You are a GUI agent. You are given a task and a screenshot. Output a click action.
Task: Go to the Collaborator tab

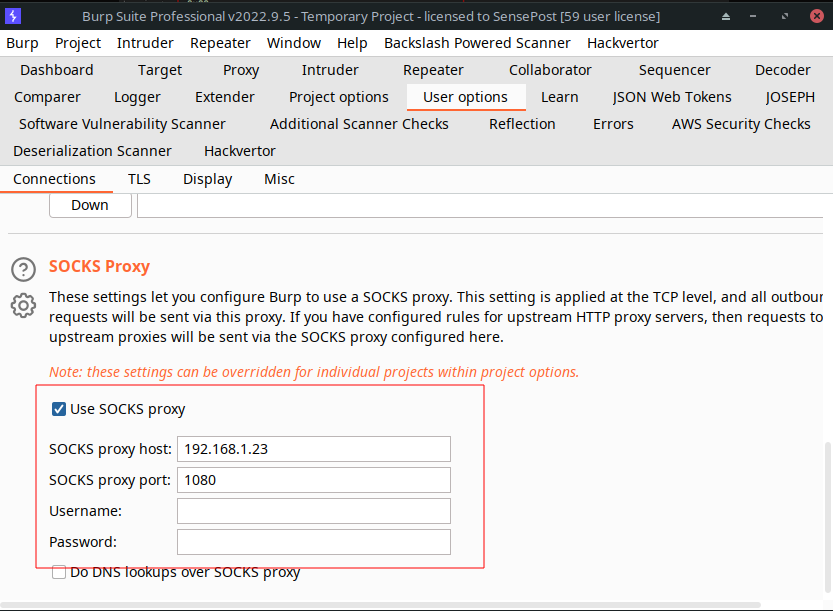(550, 70)
